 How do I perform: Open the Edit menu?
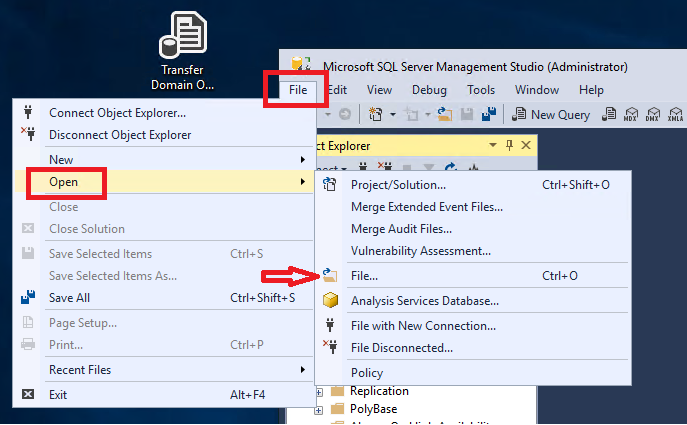(337, 90)
